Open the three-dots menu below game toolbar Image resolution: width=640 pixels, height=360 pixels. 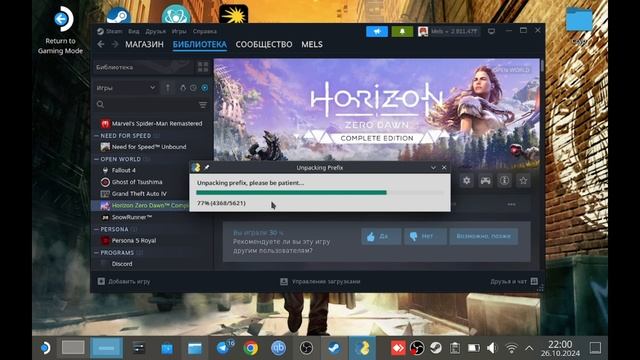[511, 204]
